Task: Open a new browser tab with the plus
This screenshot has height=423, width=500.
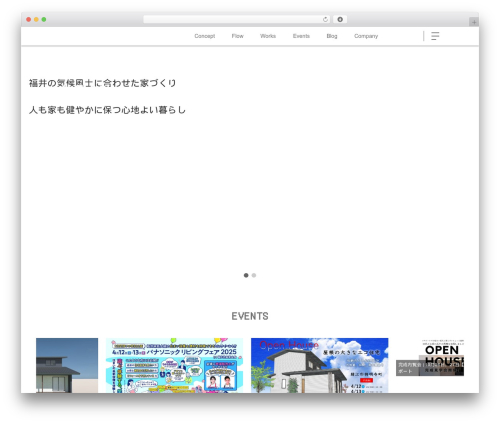Action: [474, 22]
